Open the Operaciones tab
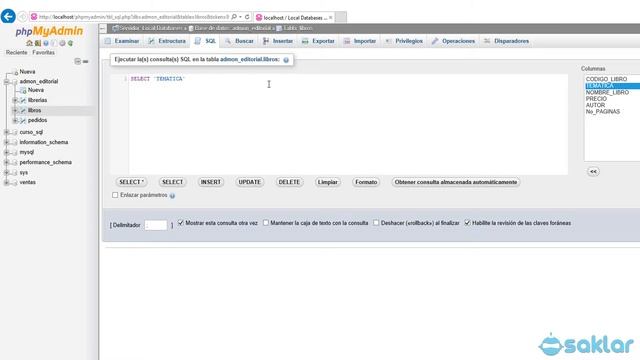 [x=453, y=41]
